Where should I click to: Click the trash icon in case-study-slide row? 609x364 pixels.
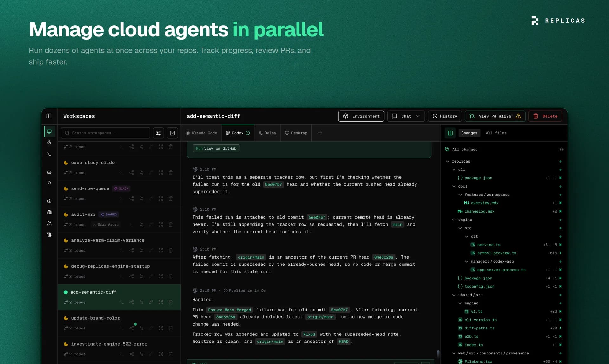pyautogui.click(x=171, y=173)
